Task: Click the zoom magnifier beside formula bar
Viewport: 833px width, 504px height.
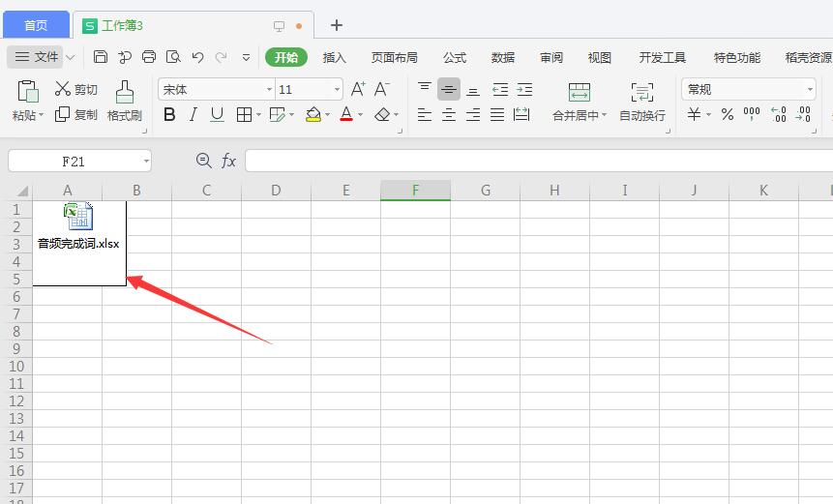Action: (203, 161)
